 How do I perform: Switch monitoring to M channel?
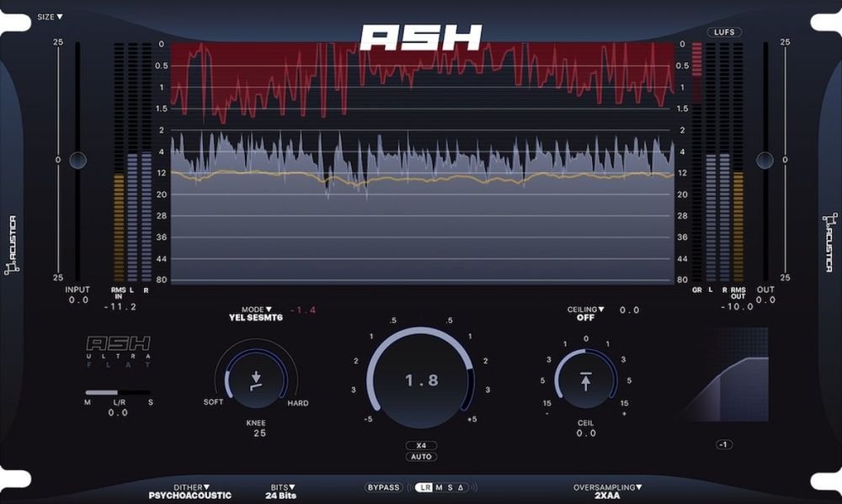[439, 487]
